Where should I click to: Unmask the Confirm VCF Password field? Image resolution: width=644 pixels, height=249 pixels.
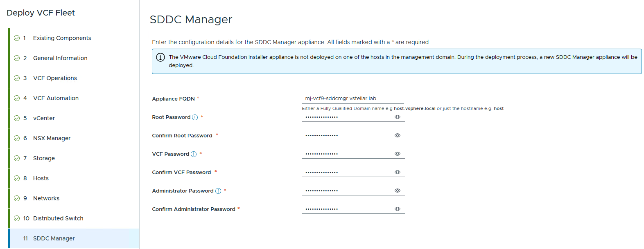(x=397, y=172)
